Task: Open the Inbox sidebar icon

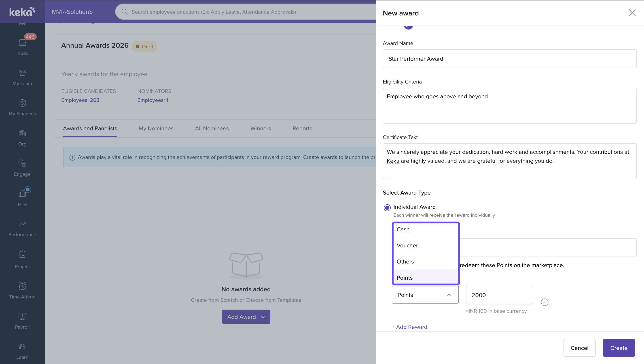Action: [x=22, y=43]
